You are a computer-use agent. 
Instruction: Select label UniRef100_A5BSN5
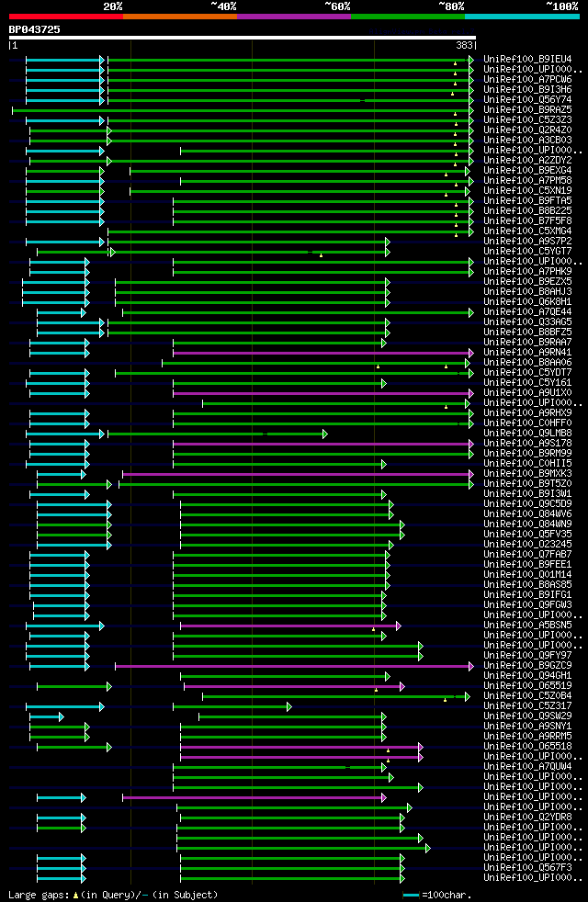527,626
